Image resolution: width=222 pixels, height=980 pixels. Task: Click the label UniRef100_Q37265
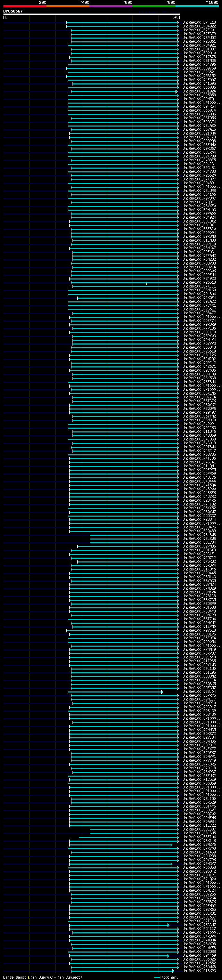point(199,894)
